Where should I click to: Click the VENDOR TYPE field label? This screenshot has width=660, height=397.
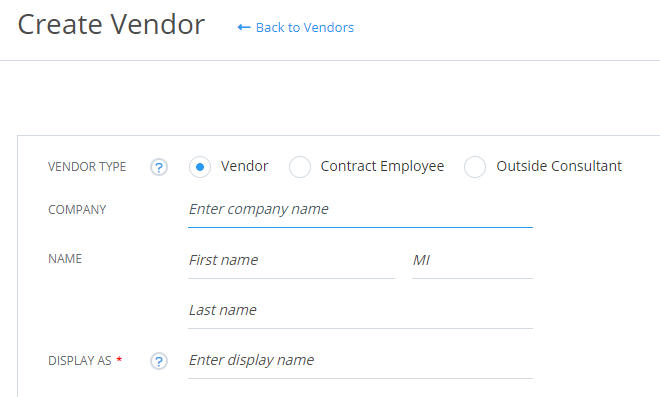pyautogui.click(x=87, y=167)
